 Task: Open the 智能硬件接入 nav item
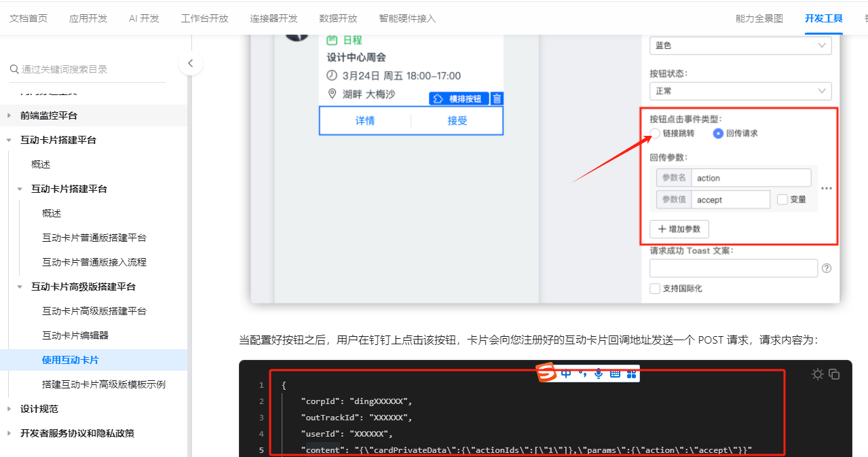(x=407, y=18)
